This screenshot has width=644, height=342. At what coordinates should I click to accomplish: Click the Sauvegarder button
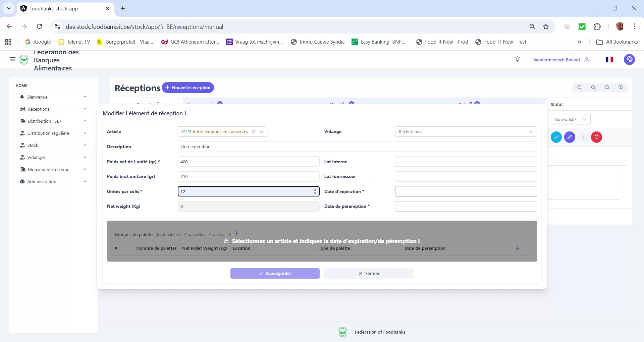click(275, 273)
